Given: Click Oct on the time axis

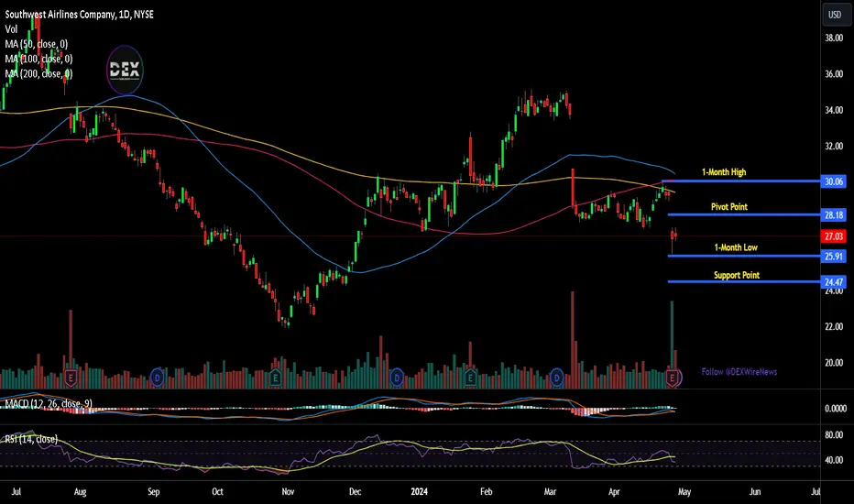Looking at the screenshot, I should 217,492.
